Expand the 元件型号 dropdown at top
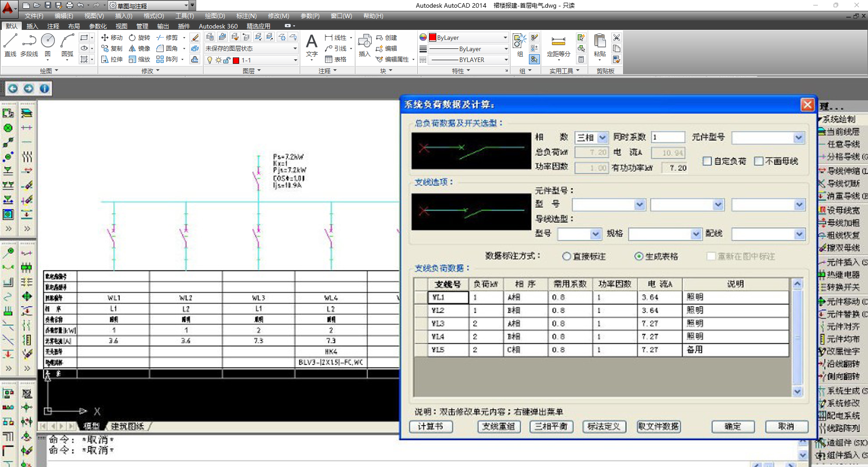 click(798, 138)
